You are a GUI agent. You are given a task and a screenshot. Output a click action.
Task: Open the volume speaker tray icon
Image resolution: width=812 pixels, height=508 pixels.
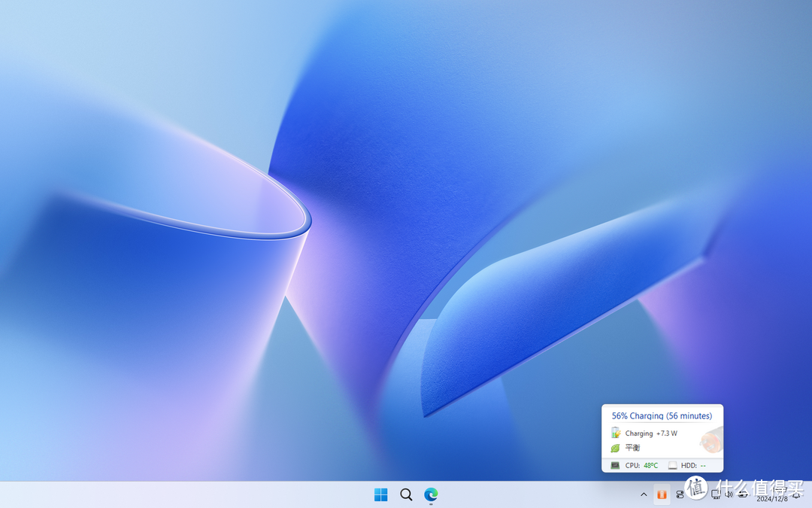point(729,494)
